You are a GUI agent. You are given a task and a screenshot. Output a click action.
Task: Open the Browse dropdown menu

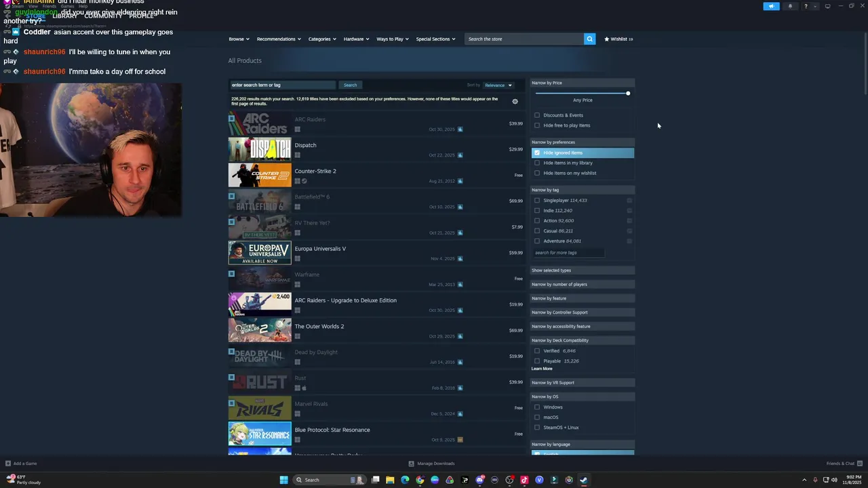[x=239, y=39]
